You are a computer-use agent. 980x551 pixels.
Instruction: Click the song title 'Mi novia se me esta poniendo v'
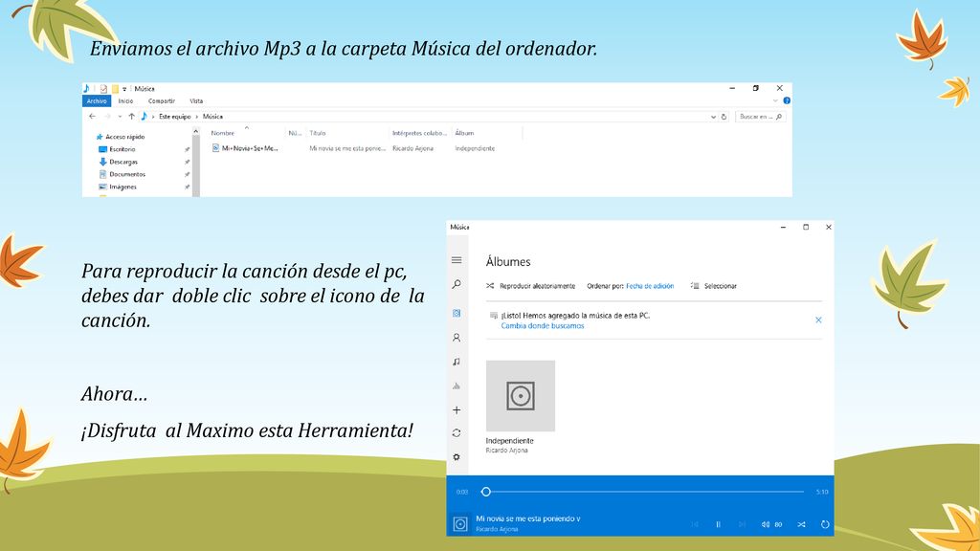(x=528, y=518)
